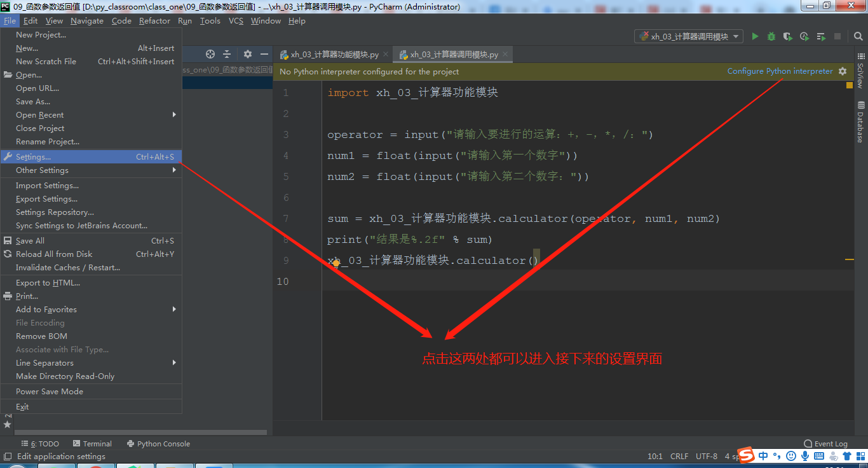Viewport: 868px width, 468px height.
Task: Click the import xh_03_计算器功能模块 code line
Action: tap(413, 93)
